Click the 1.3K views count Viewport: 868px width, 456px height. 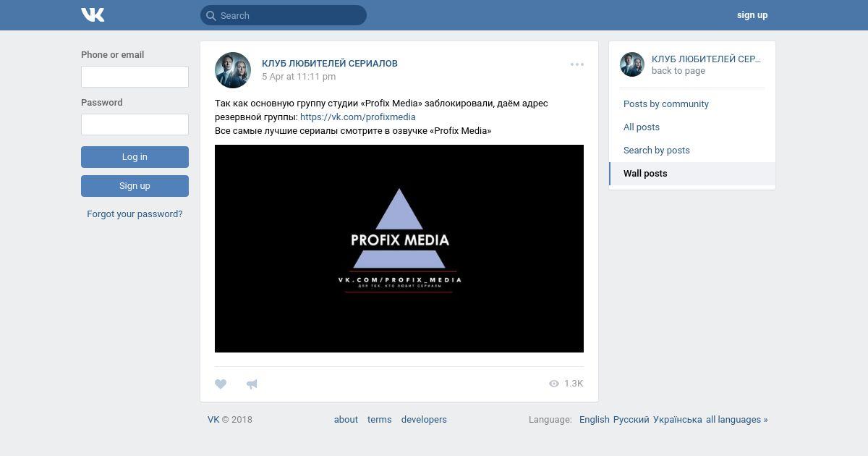(574, 384)
